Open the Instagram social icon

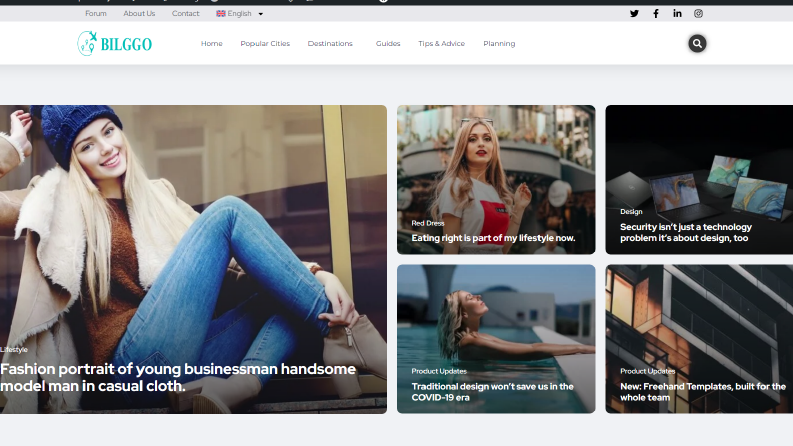(x=698, y=14)
